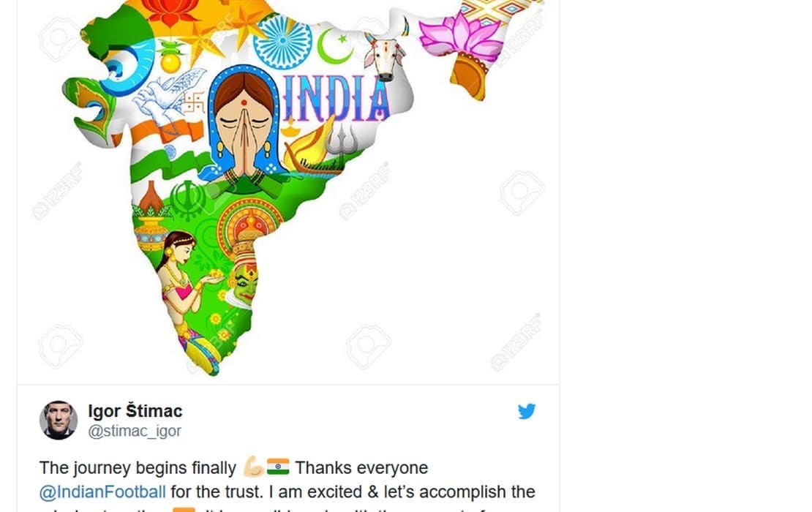Open the @IndianFootball mention link
Viewport: 812px width, 512px height.
[x=102, y=492]
